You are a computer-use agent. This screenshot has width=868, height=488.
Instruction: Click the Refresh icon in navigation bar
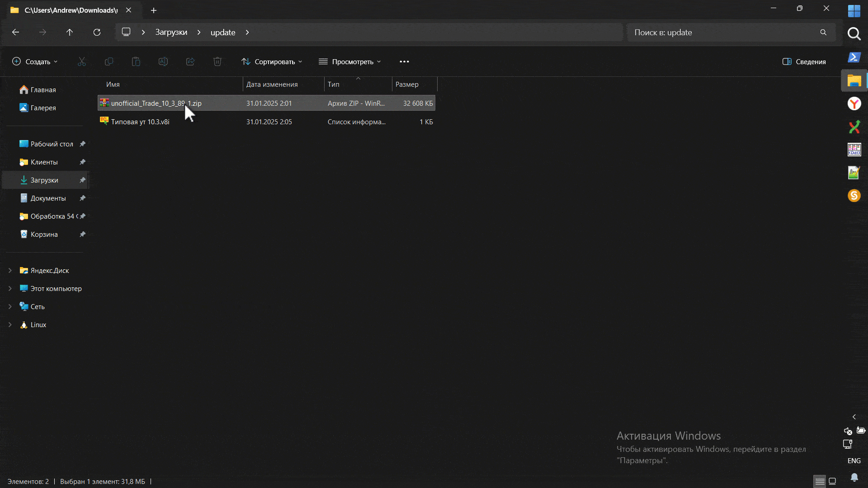97,33
